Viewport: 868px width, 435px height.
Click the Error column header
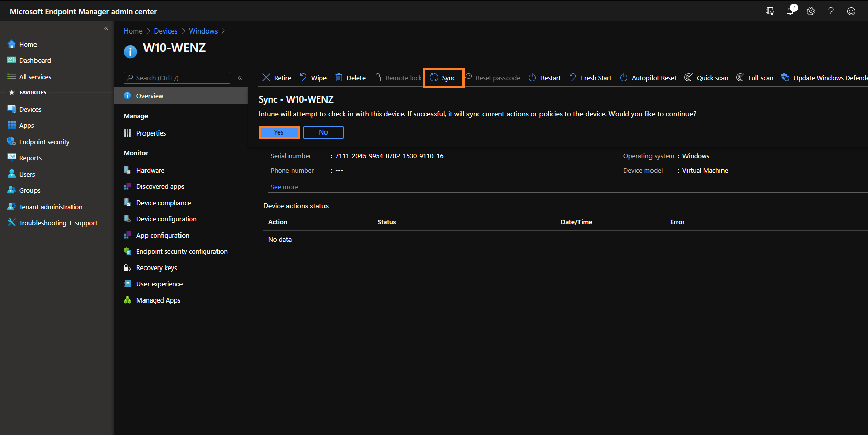coord(677,222)
